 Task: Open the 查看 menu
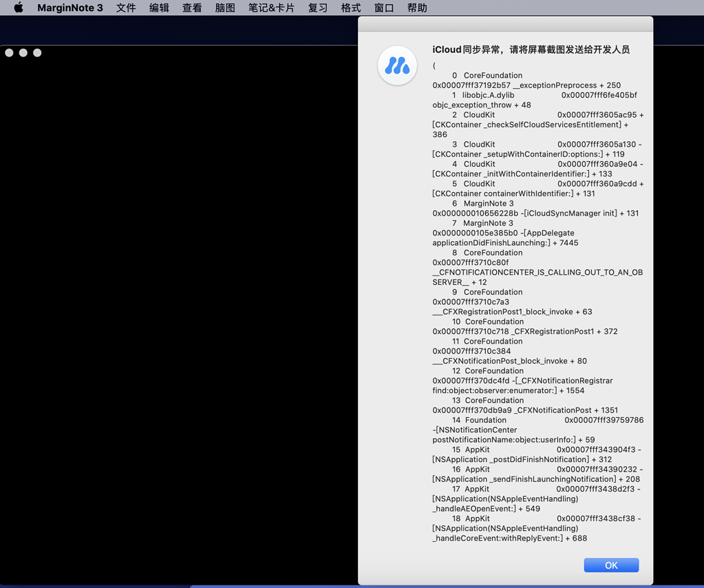[191, 8]
